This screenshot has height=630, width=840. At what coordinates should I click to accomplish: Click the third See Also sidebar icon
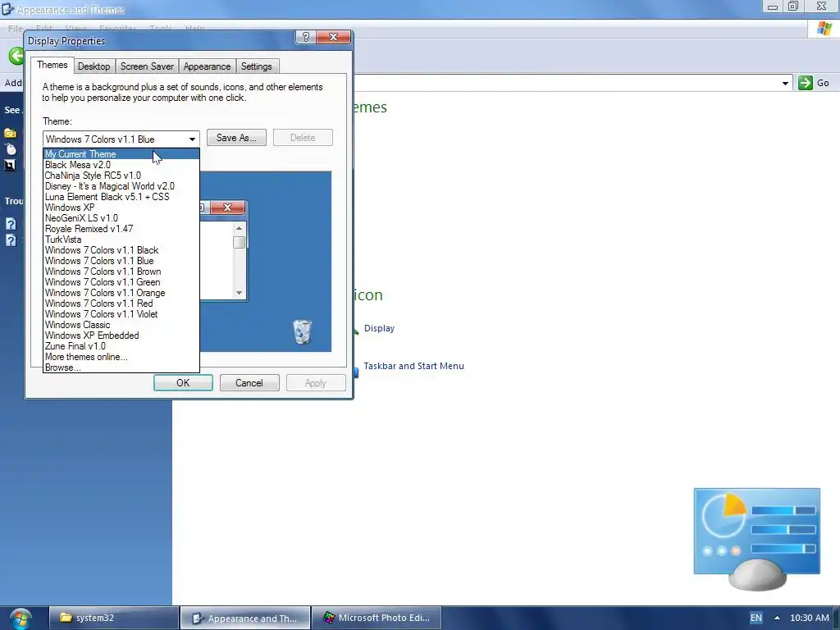tap(10, 165)
